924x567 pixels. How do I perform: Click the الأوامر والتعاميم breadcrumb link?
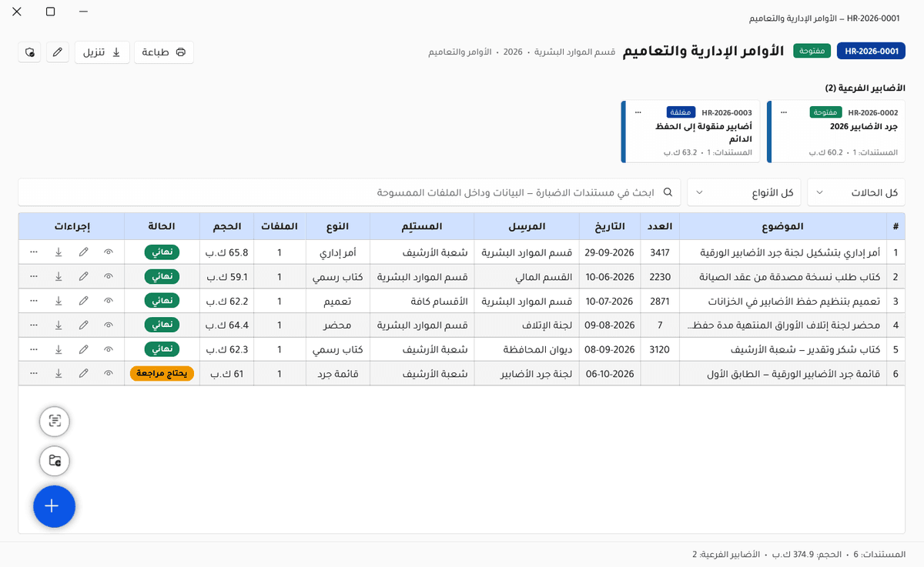460,52
